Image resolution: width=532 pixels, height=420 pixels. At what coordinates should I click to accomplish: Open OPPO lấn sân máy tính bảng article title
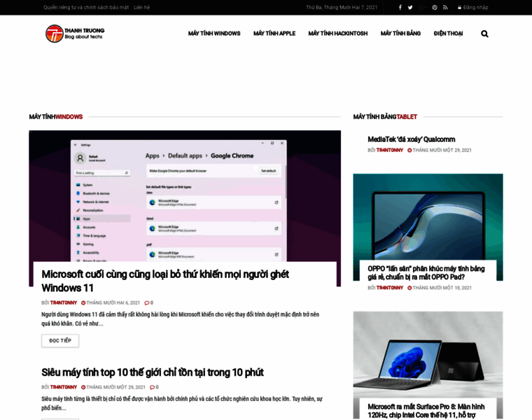pos(426,273)
